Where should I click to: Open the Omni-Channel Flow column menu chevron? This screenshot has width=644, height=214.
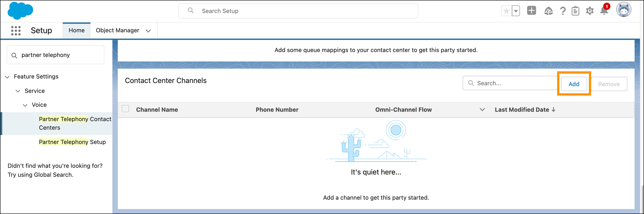[482, 109]
